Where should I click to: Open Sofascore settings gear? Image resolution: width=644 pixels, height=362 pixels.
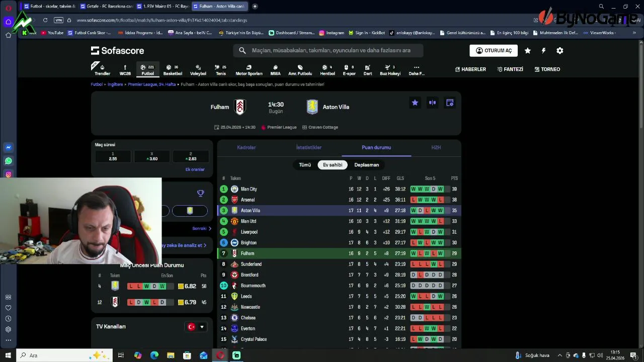pyautogui.click(x=559, y=51)
